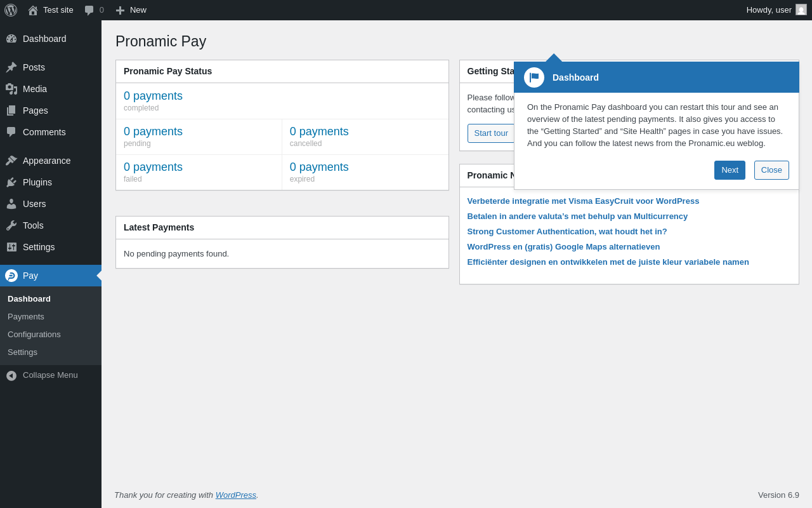This screenshot has width=812, height=508.
Task: Click the Media icon in sidebar
Action: coord(11,89)
